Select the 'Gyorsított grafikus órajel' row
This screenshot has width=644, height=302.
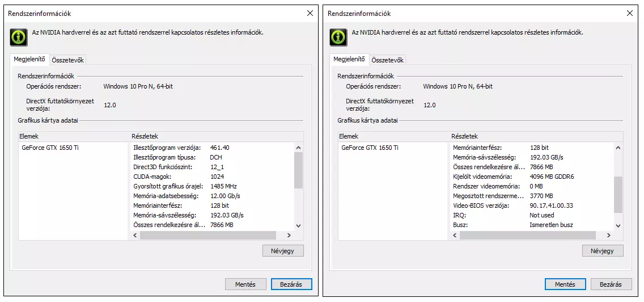point(213,186)
